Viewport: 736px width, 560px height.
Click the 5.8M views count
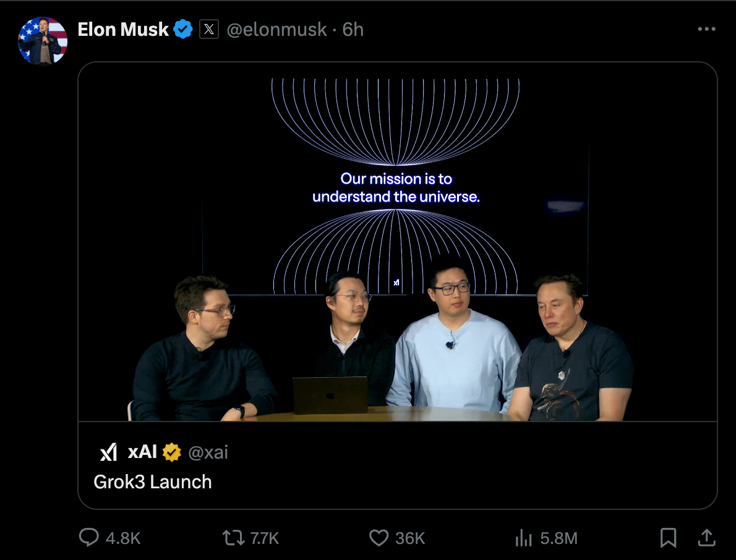(558, 538)
